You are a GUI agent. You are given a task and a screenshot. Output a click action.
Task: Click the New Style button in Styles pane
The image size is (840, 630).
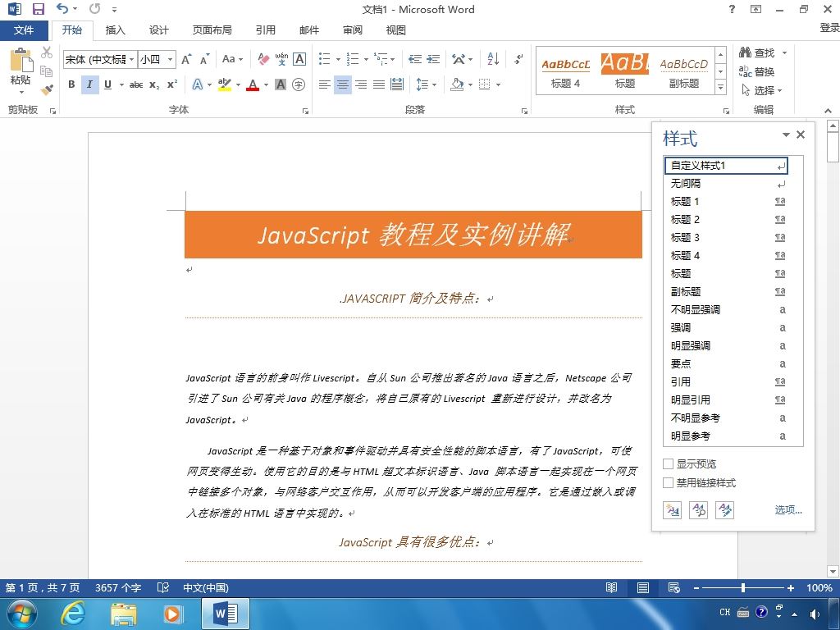[x=672, y=510]
